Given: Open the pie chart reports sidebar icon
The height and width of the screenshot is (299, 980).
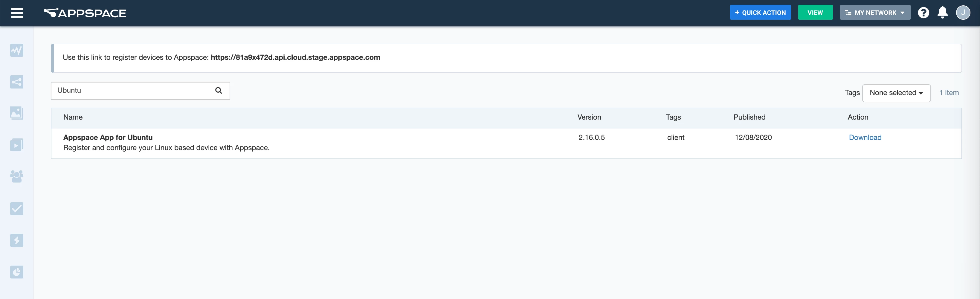Looking at the screenshot, I should [x=17, y=272].
